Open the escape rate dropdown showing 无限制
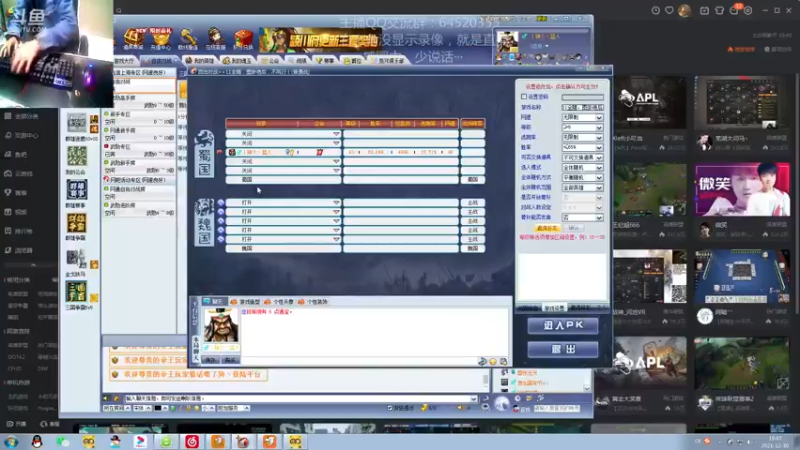The width and height of the screenshot is (800, 450). point(582,137)
